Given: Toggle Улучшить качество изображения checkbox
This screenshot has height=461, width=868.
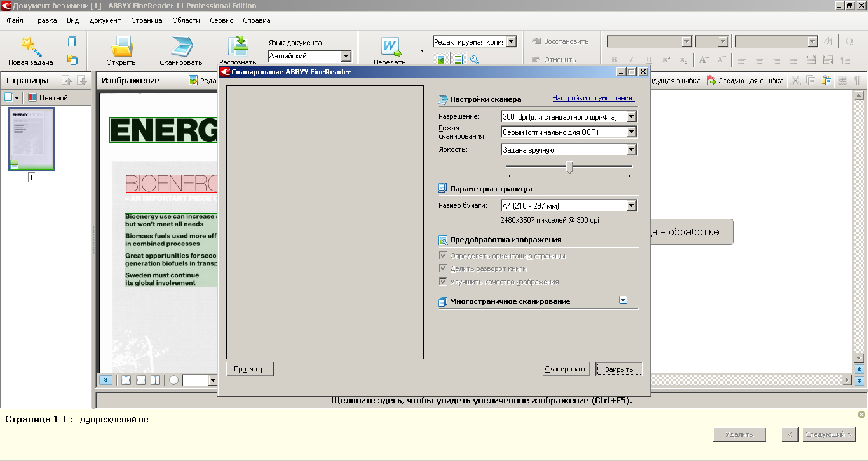Looking at the screenshot, I should (x=443, y=281).
